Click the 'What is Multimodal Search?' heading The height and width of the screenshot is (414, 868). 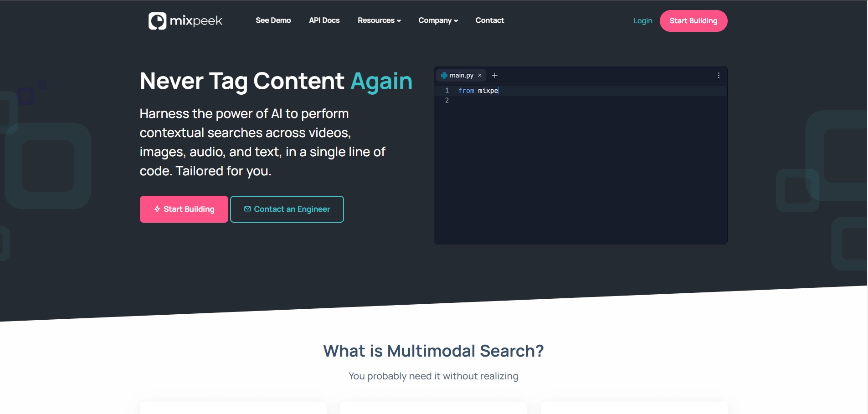click(434, 351)
